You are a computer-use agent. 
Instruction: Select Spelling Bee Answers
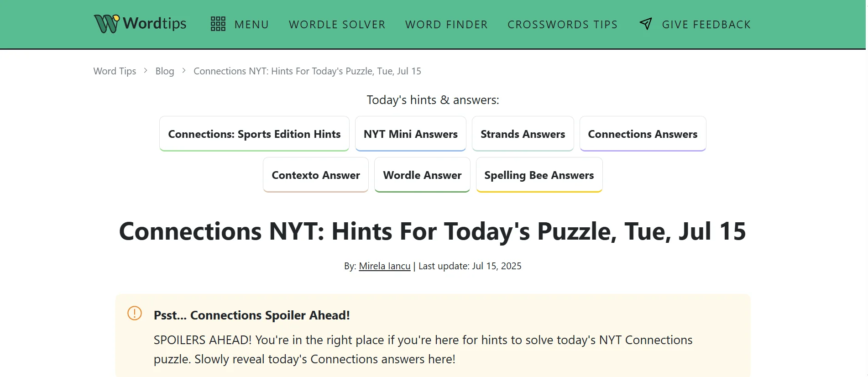(x=539, y=175)
